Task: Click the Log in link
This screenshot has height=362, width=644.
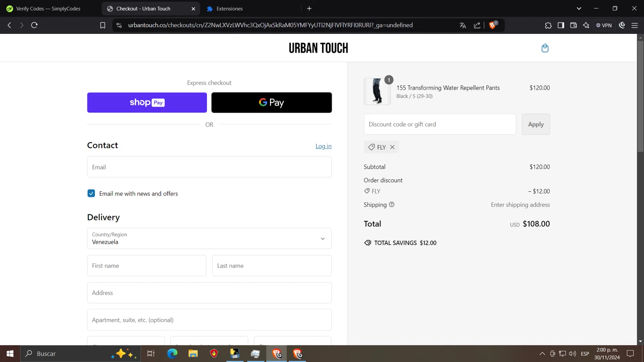Action: 323,146
